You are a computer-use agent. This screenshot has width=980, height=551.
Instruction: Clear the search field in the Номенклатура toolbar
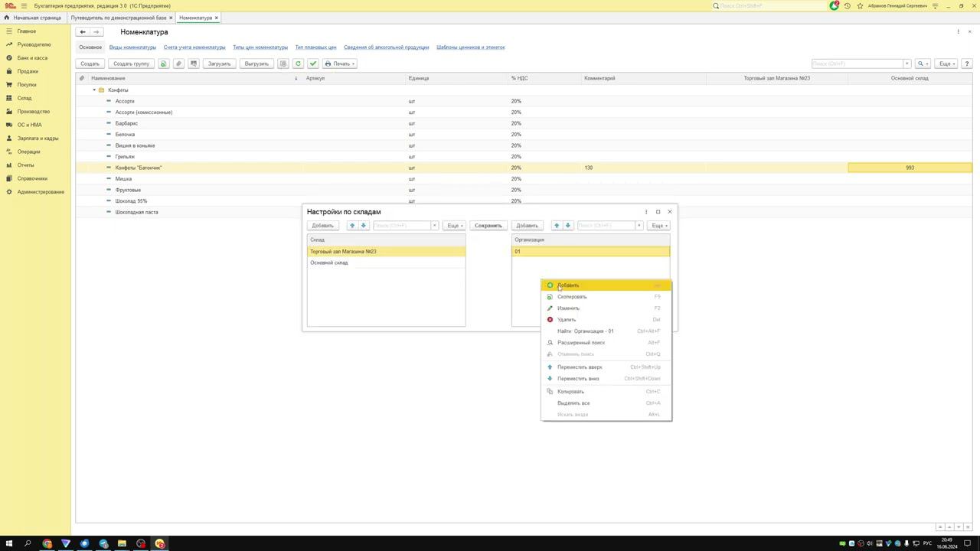point(907,64)
